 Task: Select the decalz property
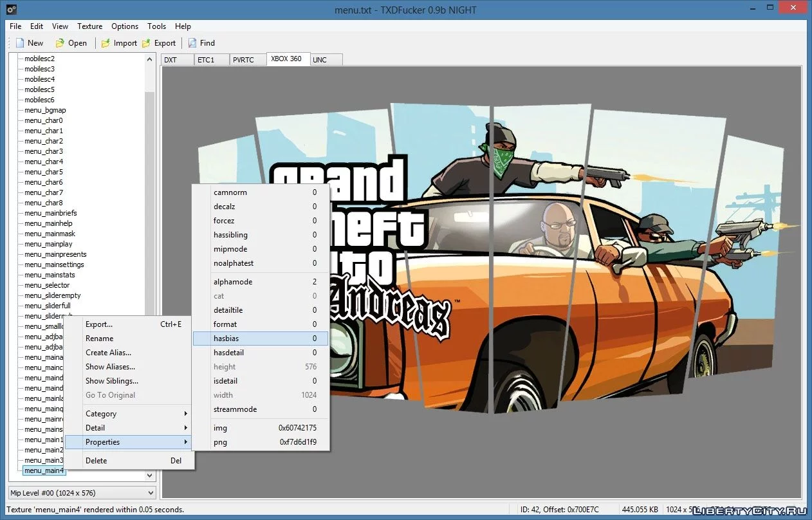pos(261,207)
